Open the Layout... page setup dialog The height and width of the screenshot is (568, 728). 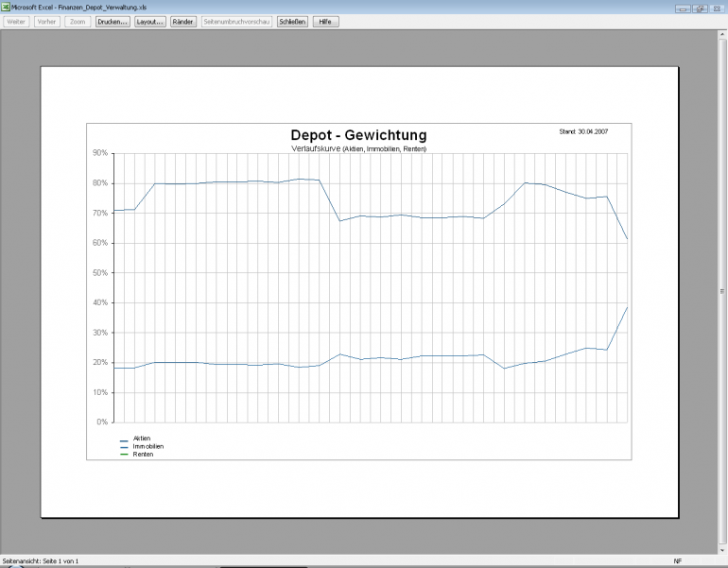coord(149,21)
